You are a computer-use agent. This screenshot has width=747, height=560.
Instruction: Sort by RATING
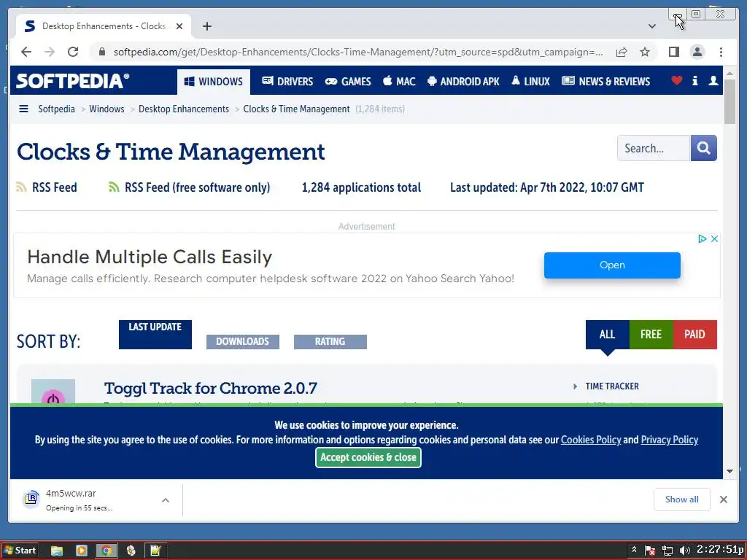[330, 341]
